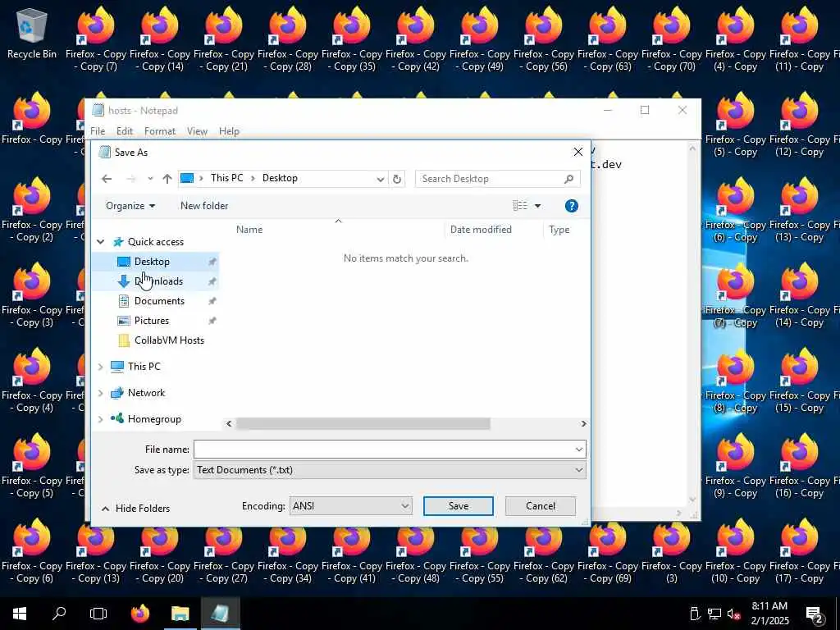Select Firefox - Copy (3) at left edge

click(x=32, y=294)
